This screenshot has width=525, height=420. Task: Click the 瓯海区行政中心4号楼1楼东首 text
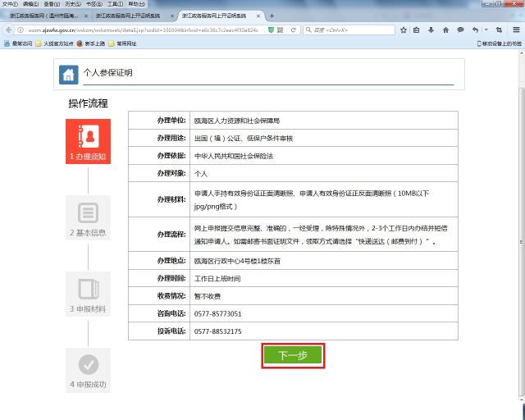(x=237, y=261)
